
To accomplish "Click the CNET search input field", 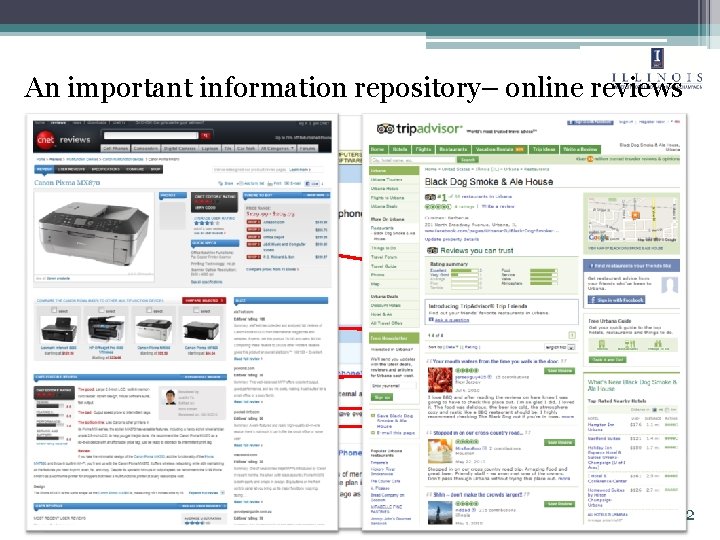I will click(151, 135).
